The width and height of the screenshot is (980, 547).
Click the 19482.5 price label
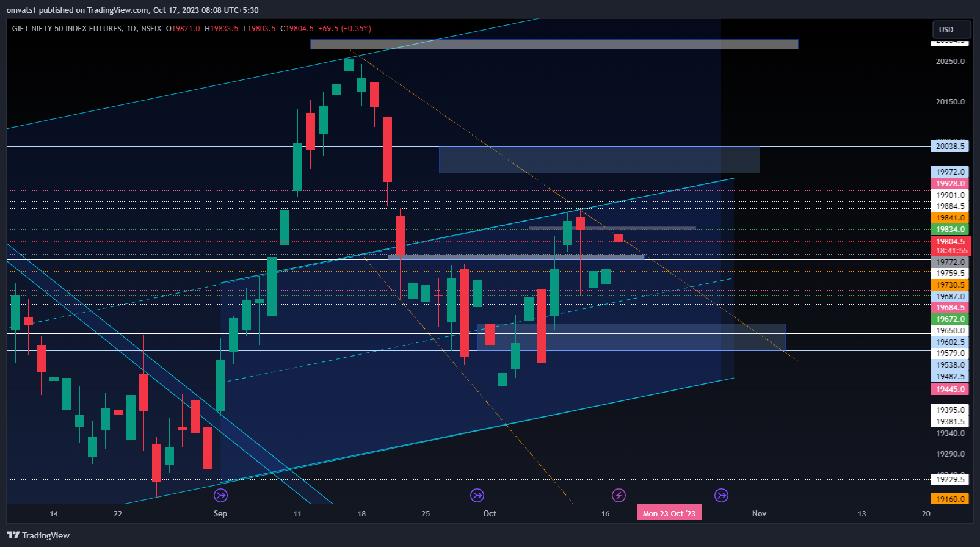tap(950, 377)
